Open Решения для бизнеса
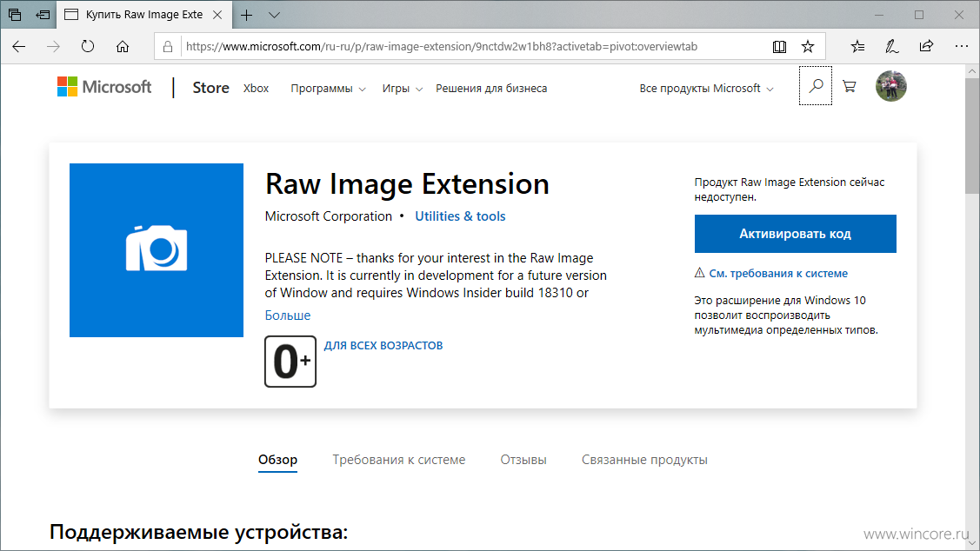The image size is (980, 551). click(491, 89)
